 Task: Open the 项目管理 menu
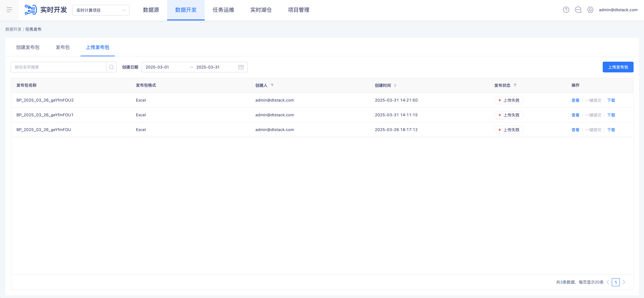[299, 10]
